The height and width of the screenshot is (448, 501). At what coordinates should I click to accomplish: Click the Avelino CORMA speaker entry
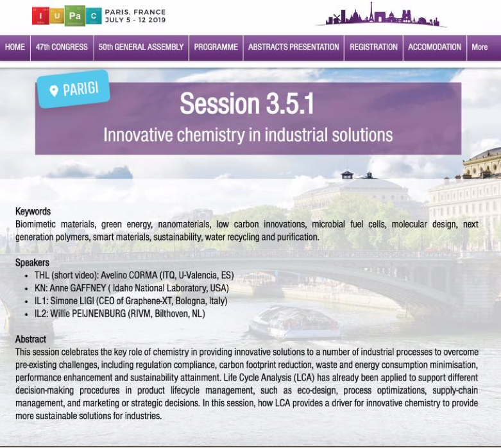point(134,275)
